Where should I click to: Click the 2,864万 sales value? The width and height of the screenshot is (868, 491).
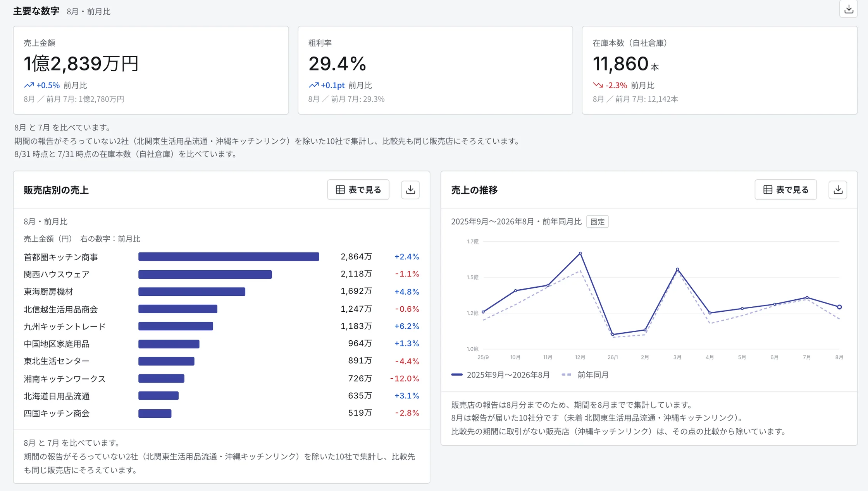[356, 257]
